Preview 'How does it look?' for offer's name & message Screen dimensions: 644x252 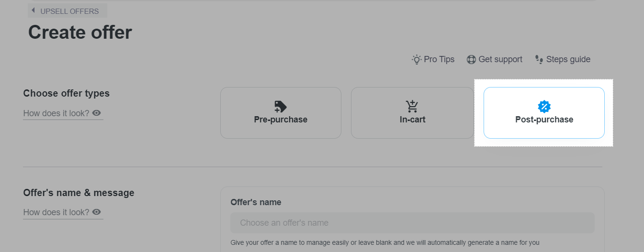tap(56, 212)
